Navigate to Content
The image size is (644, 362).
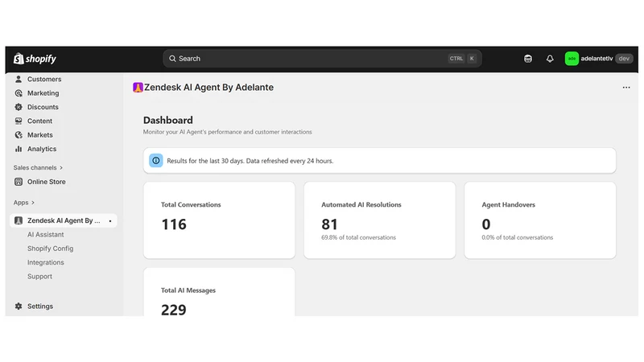click(39, 121)
